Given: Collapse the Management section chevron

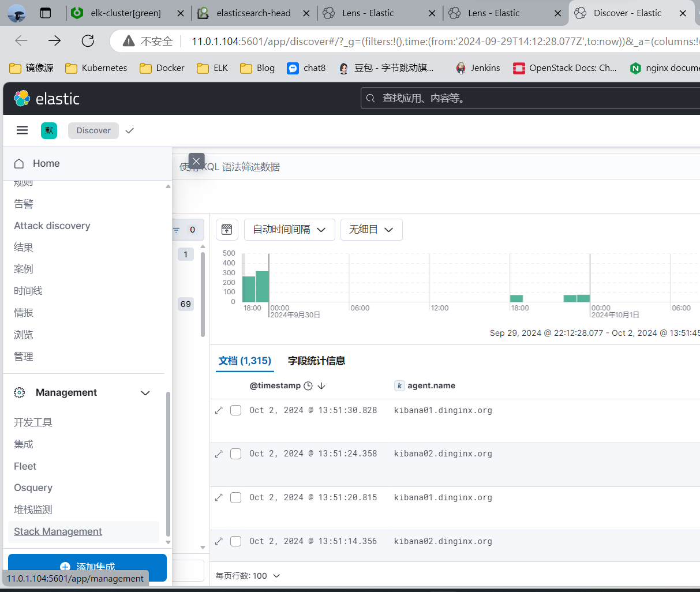Looking at the screenshot, I should (x=145, y=393).
